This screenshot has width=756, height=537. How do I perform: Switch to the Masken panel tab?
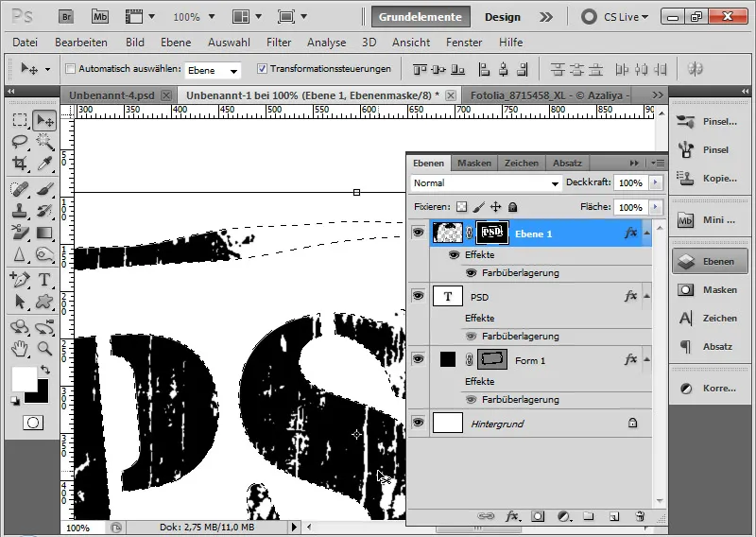tap(474, 163)
